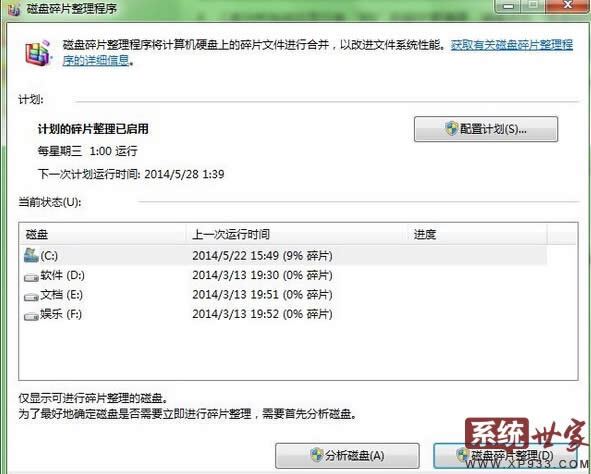Click the 磁盘 column header

click(x=103, y=234)
